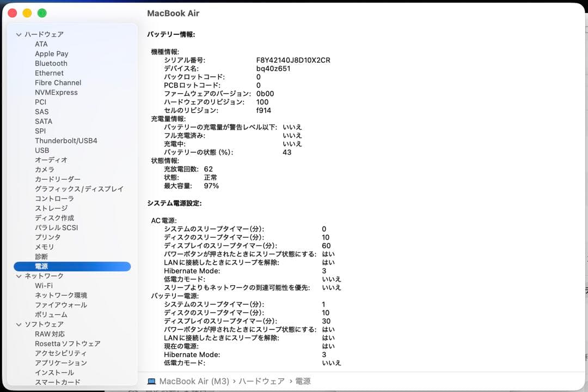Screen dimensions: 588x392
Task: Click the MacBook Air laptop icon in path bar
Action: click(151, 382)
